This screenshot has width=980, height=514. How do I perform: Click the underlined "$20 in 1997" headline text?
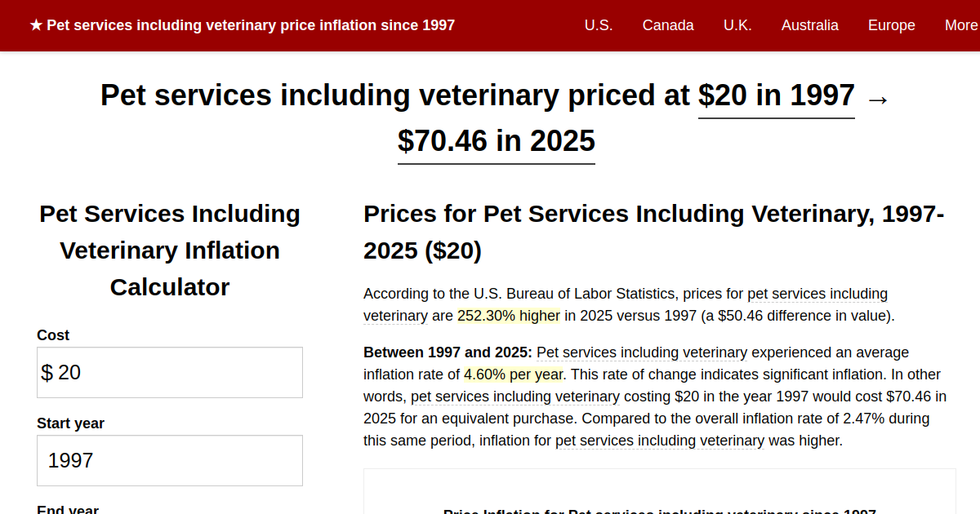pyautogui.click(x=776, y=96)
